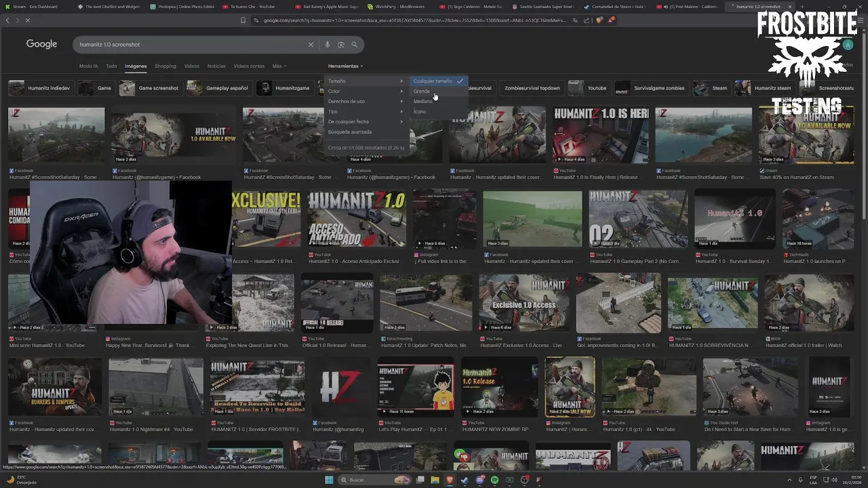Open Task View on the taskbar
Viewport: 868px width, 488px height.
pyautogui.click(x=420, y=480)
